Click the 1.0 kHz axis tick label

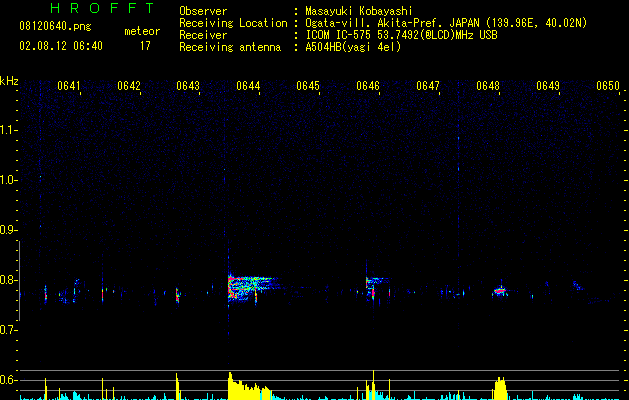8,180
